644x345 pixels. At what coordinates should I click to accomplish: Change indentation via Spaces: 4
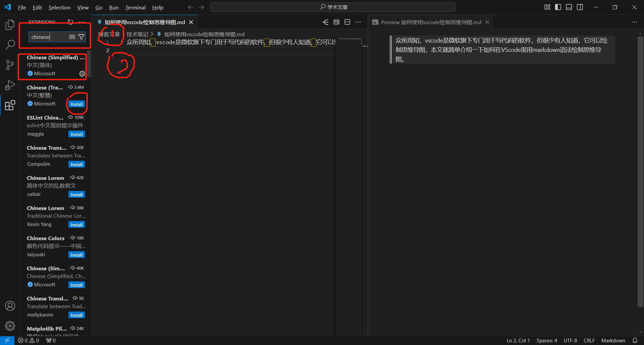coord(547,340)
